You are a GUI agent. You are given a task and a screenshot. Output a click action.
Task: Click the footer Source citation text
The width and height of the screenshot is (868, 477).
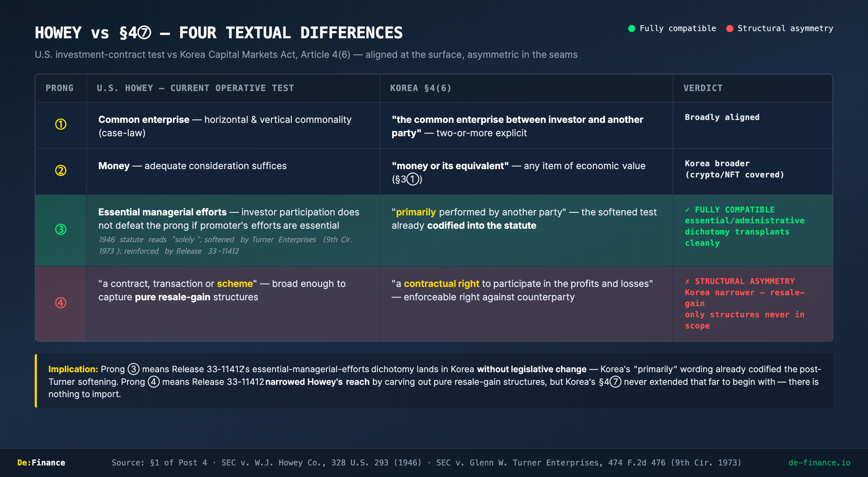pos(426,463)
